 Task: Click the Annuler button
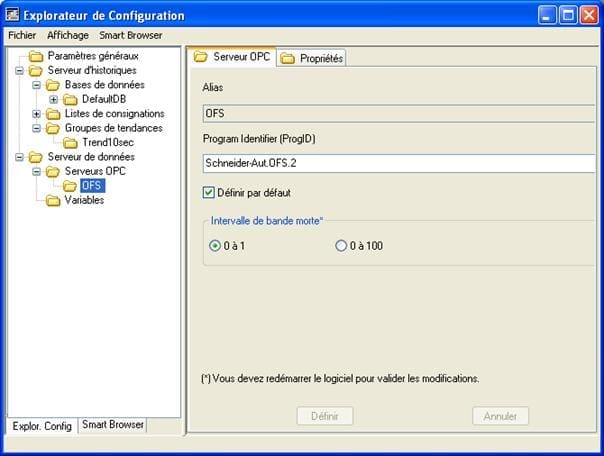500,416
